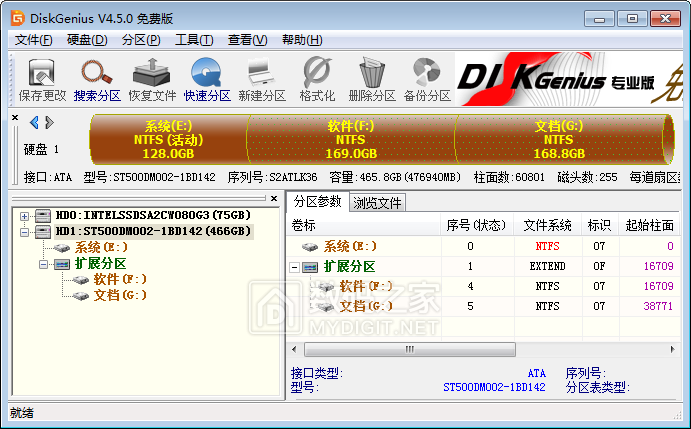
Task: Click the 0F identifier cell
Action: coord(599,267)
